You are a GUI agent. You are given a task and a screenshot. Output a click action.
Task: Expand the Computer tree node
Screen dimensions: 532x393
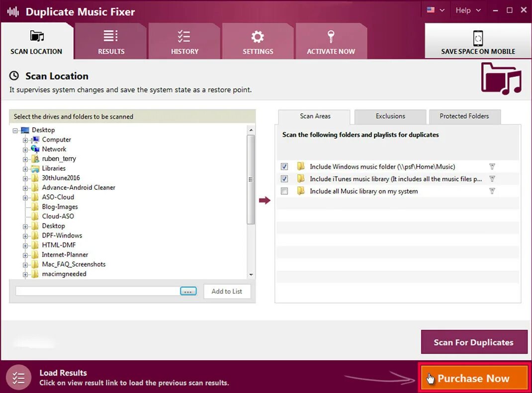tap(25, 140)
